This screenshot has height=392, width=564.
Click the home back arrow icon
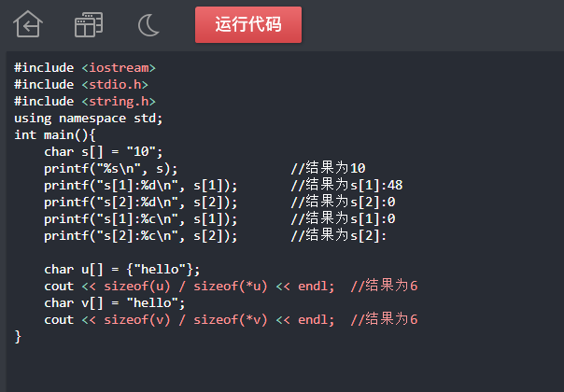28,25
